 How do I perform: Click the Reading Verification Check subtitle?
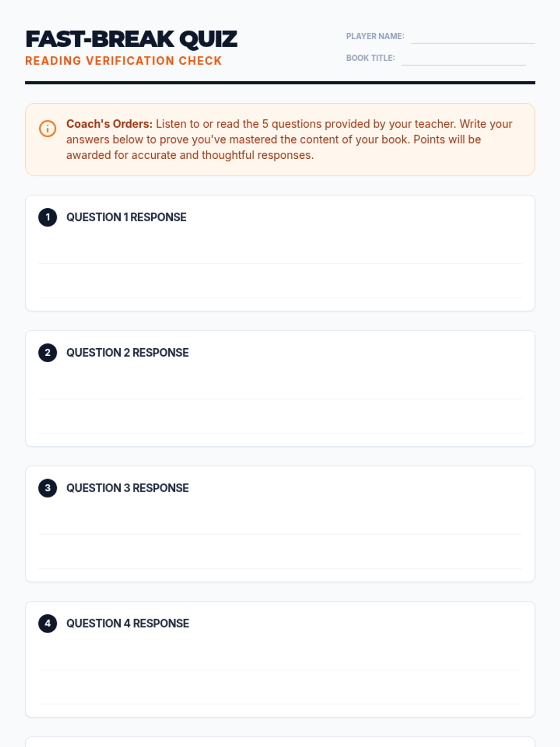[x=124, y=61]
